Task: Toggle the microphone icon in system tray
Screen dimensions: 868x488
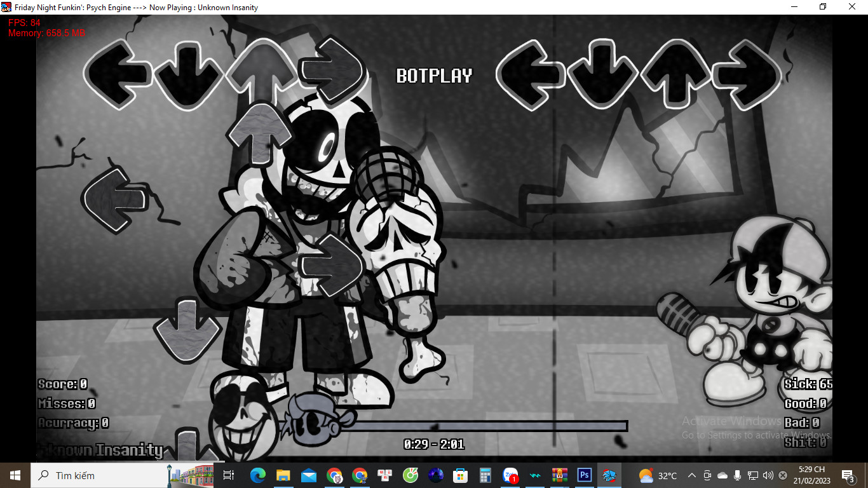Action: coord(738,475)
